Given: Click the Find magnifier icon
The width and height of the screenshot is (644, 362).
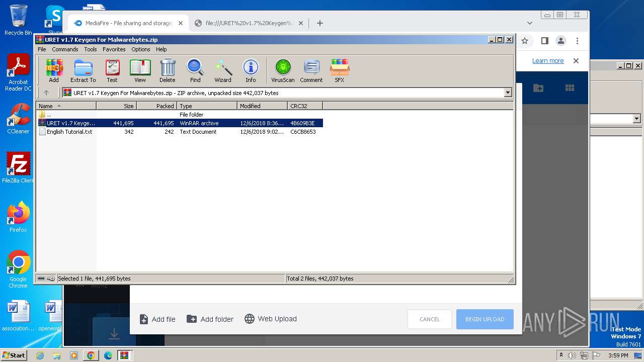Looking at the screenshot, I should click(195, 70).
